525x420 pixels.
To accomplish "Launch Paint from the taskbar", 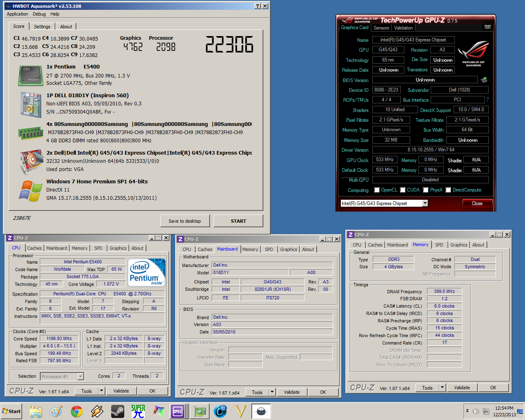I will pyautogui.click(x=56, y=411).
